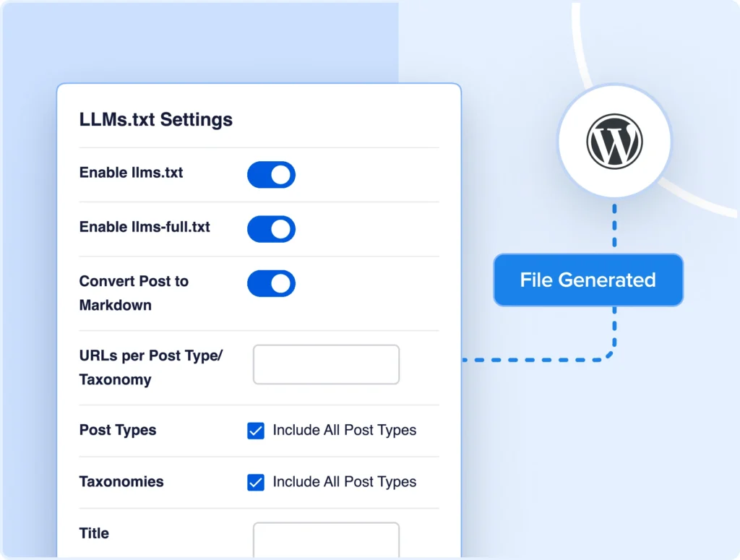The height and width of the screenshot is (560, 740).
Task: Uncheck the Post Types row checkbox
Action: 256,431
